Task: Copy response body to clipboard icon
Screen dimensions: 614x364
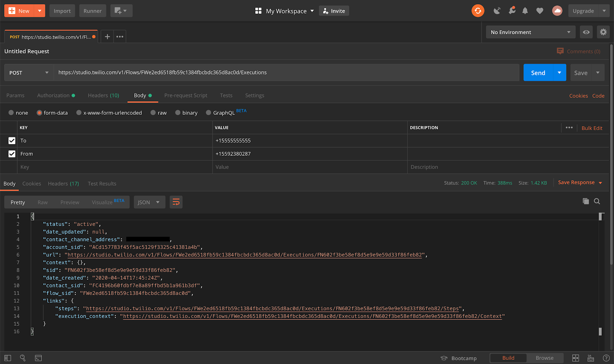Action: click(x=586, y=201)
